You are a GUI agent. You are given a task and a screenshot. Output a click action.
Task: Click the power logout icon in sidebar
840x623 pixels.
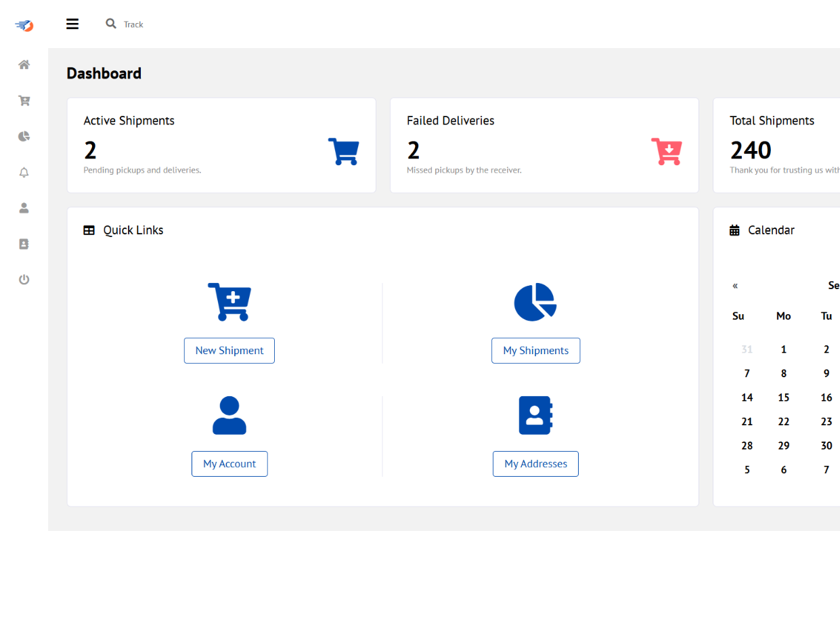24,280
